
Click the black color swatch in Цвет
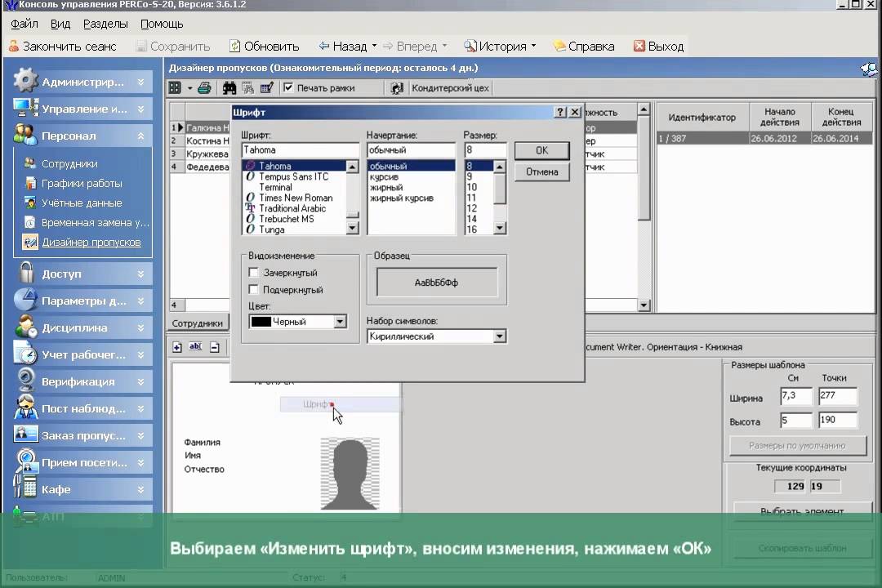click(x=261, y=321)
